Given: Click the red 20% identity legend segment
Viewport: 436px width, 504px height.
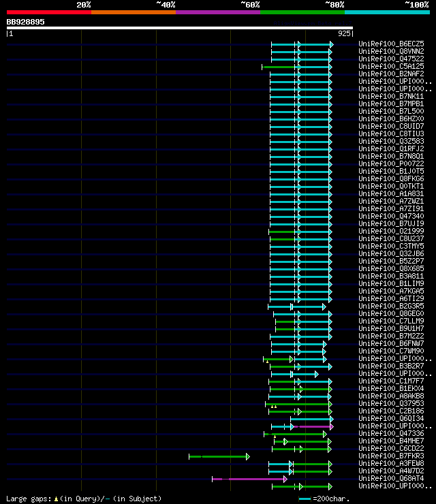Looking at the screenshot, I should [x=49, y=12].
